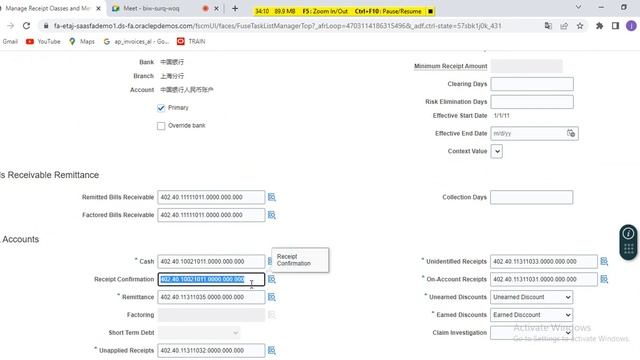Image resolution: width=640 pixels, height=360 pixels.
Task: Click the Unapplied Receipts account field
Action: pos(211,350)
